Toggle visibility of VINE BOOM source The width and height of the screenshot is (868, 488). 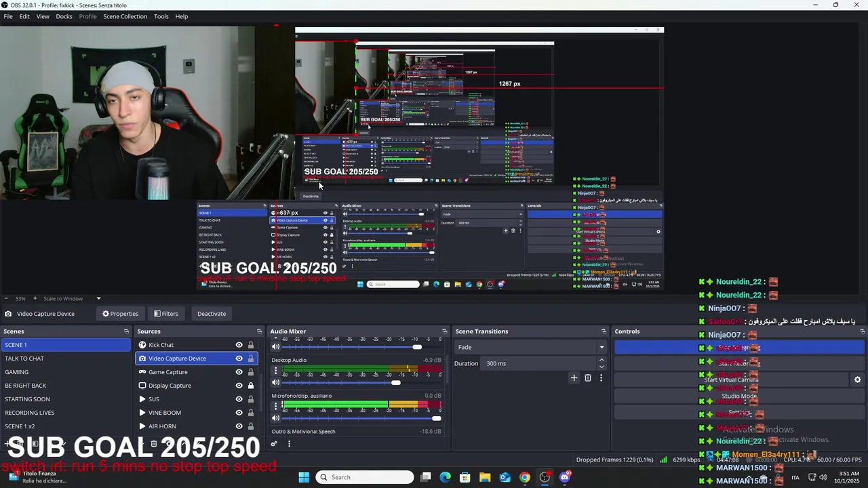[x=239, y=413]
